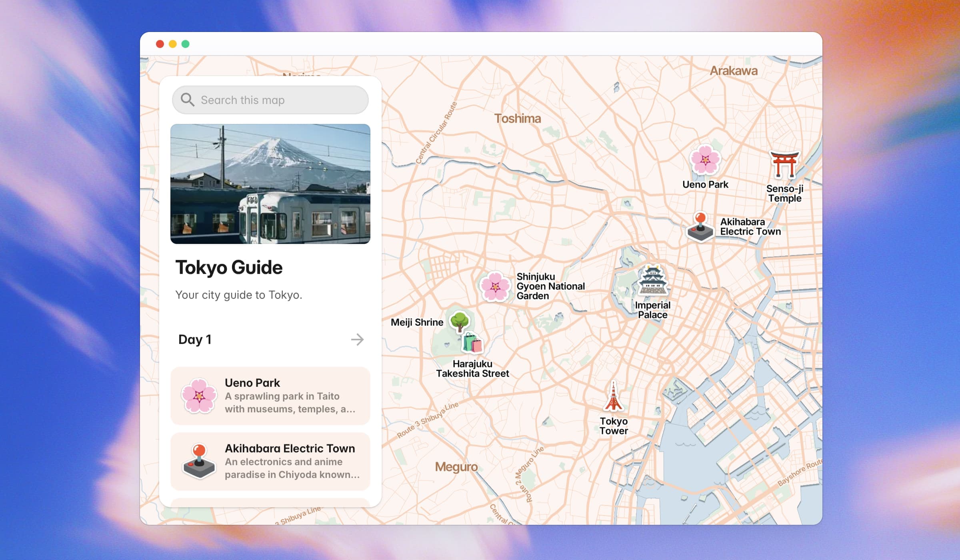Maximize the window with the green button

pos(186,44)
